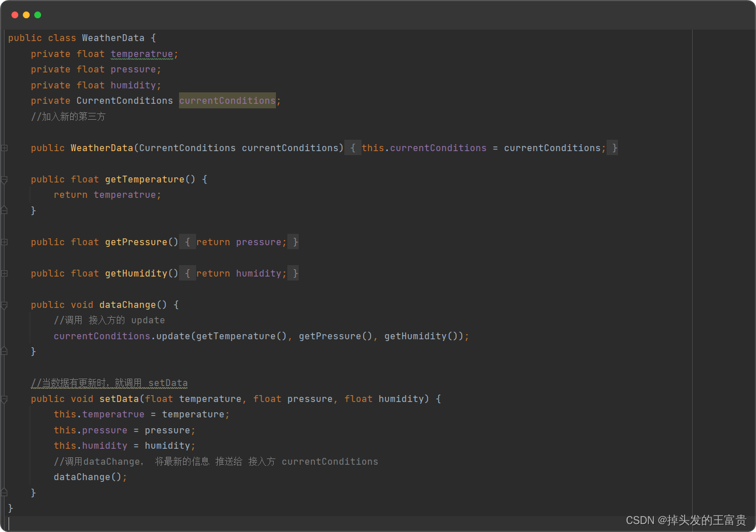Image resolution: width=756 pixels, height=532 pixels.
Task: Click CurrentConditions type in private field declaration
Action: (x=125, y=101)
